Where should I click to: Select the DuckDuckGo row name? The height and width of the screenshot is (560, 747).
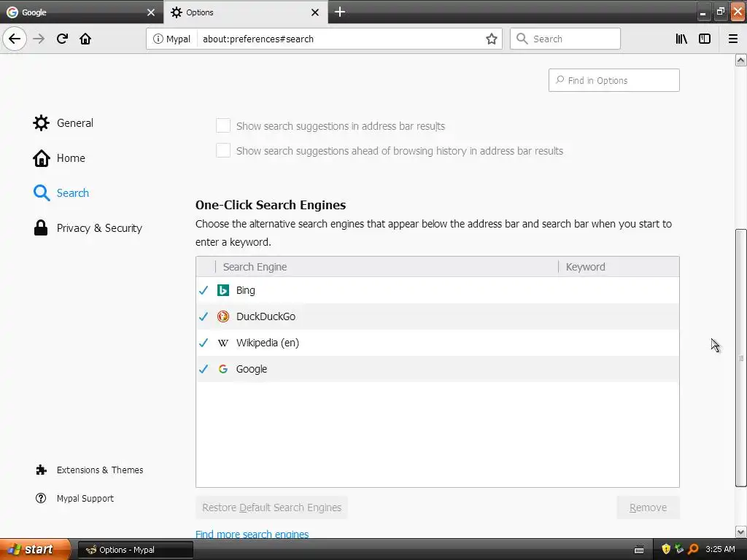tap(266, 316)
